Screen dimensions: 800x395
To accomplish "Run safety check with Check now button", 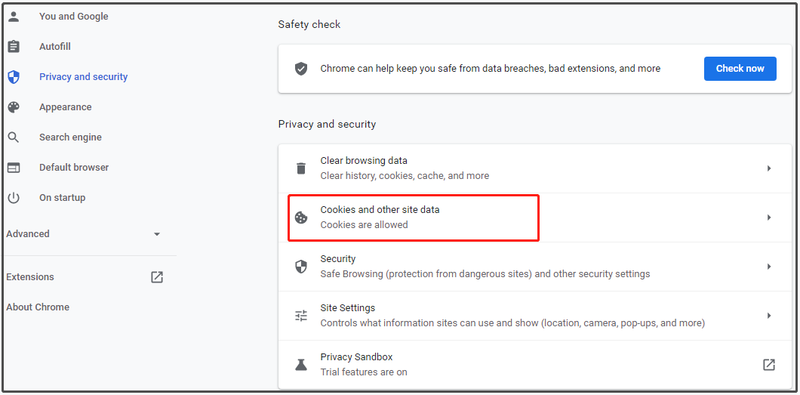I will (740, 69).
